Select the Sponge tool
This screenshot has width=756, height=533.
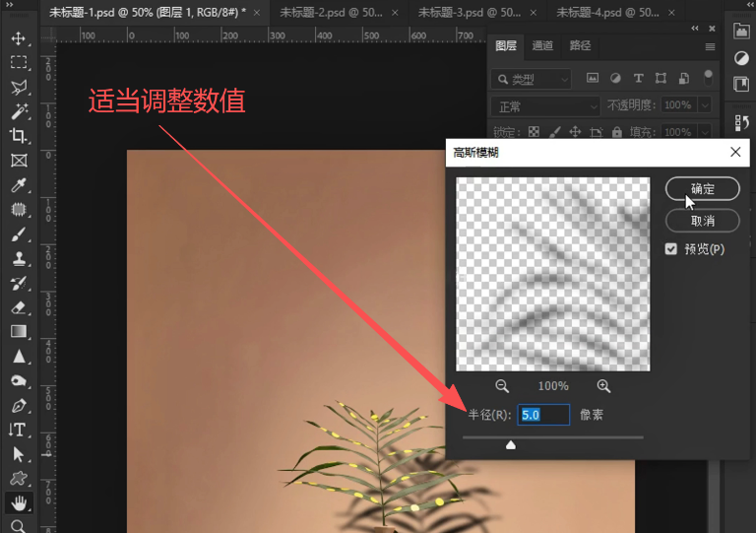[x=19, y=380]
